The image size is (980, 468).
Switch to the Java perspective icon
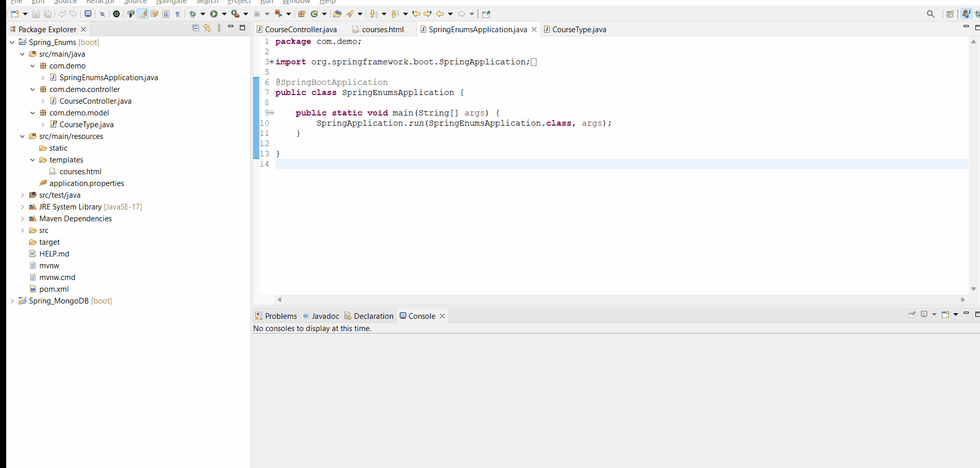tap(966, 14)
